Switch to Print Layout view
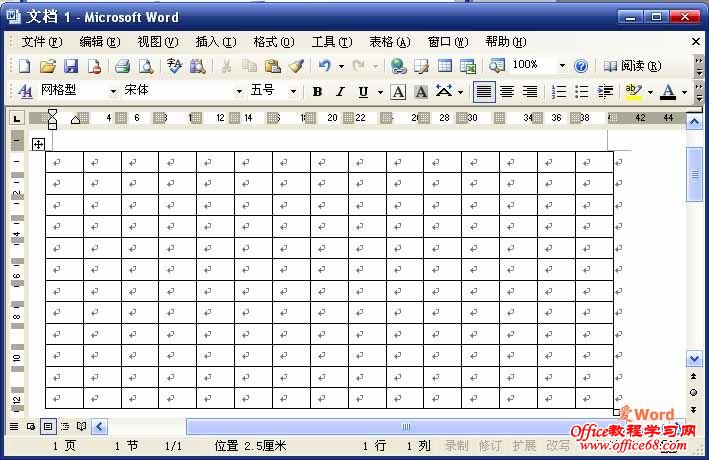This screenshot has width=709, height=460. click(48, 426)
